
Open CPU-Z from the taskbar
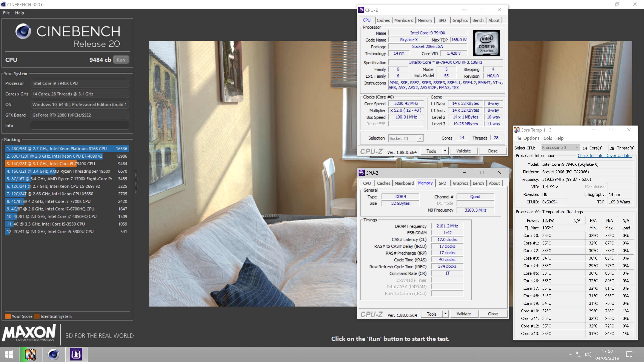[x=76, y=354]
